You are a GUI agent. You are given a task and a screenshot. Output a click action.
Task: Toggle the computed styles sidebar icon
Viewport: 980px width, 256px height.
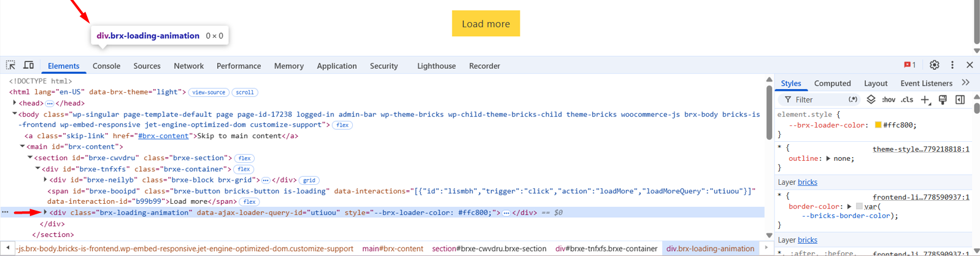[960, 99]
